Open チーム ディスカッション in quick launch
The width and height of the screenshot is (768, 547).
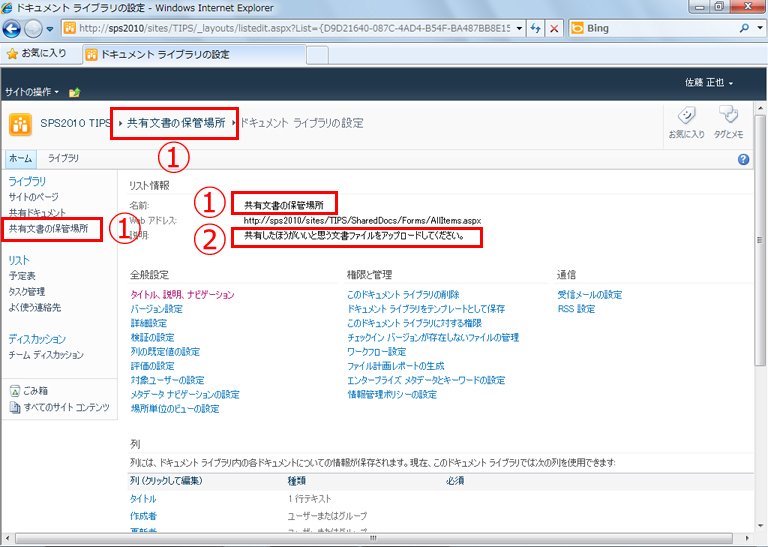46,355
